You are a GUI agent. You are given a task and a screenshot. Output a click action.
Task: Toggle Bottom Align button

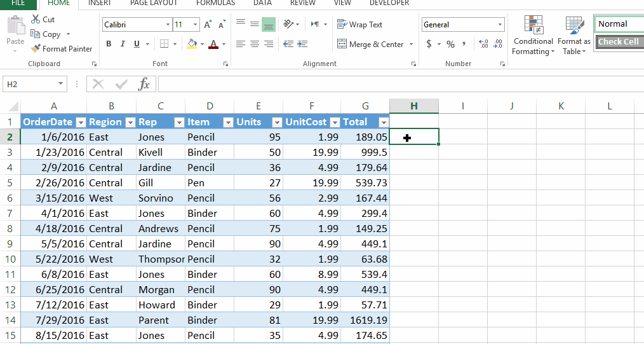point(269,24)
